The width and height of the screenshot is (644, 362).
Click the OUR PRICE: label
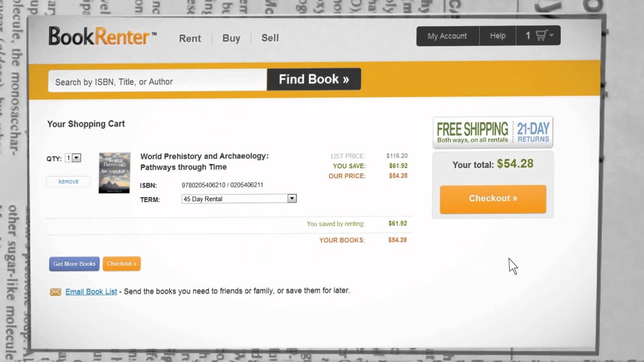347,176
